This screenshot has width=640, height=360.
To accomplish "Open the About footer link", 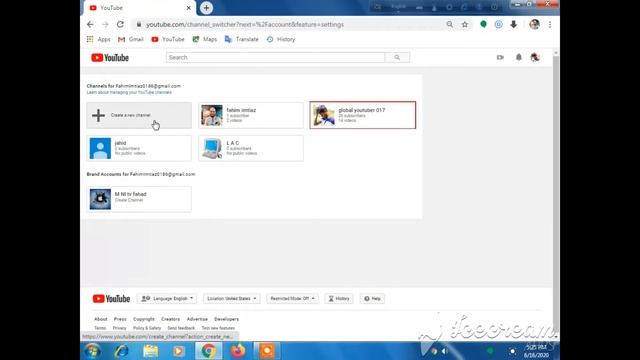I will 100,319.
